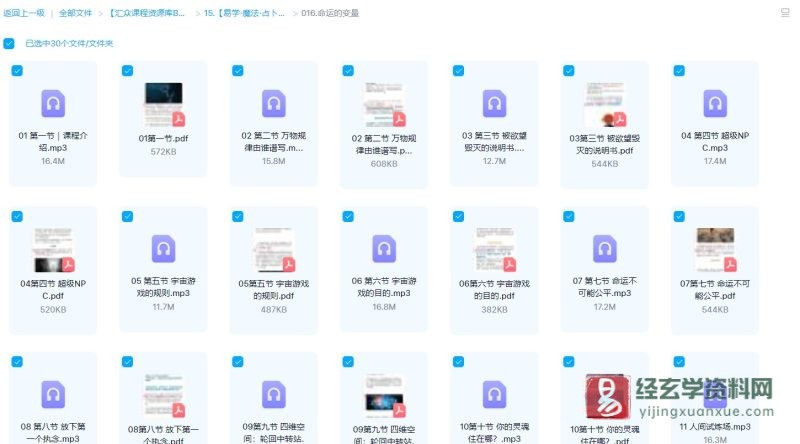The height and width of the screenshot is (444, 800).
Task: Click 返回上一级 to go back
Action: point(24,13)
